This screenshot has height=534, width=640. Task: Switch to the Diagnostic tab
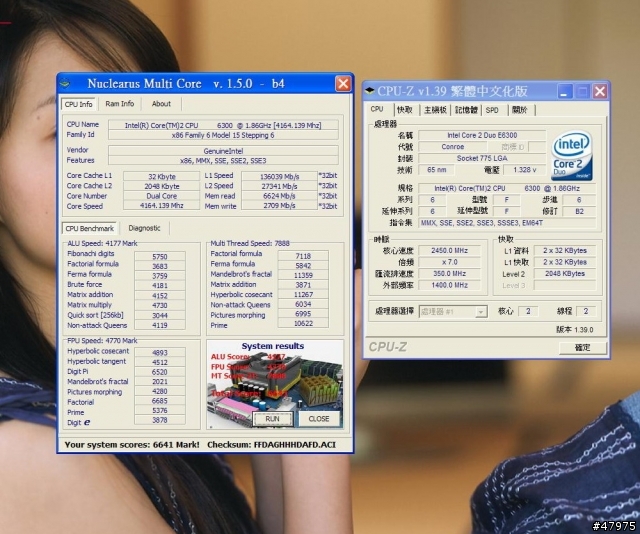click(144, 228)
